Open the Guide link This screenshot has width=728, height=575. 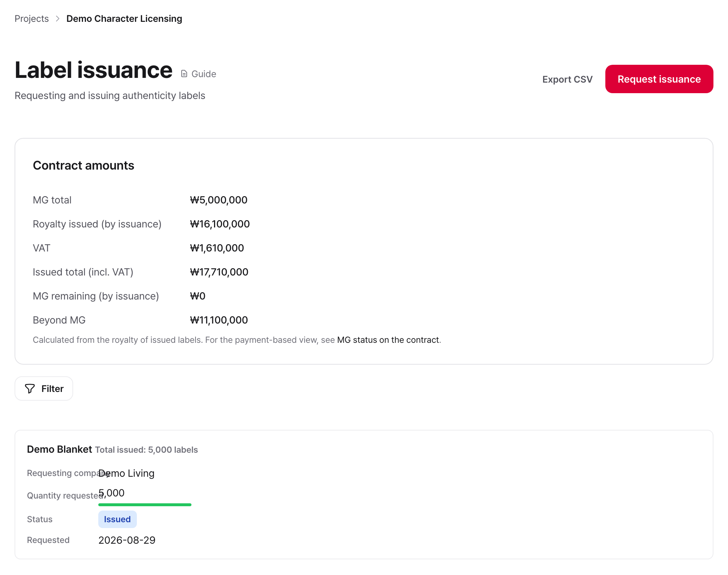pyautogui.click(x=199, y=74)
